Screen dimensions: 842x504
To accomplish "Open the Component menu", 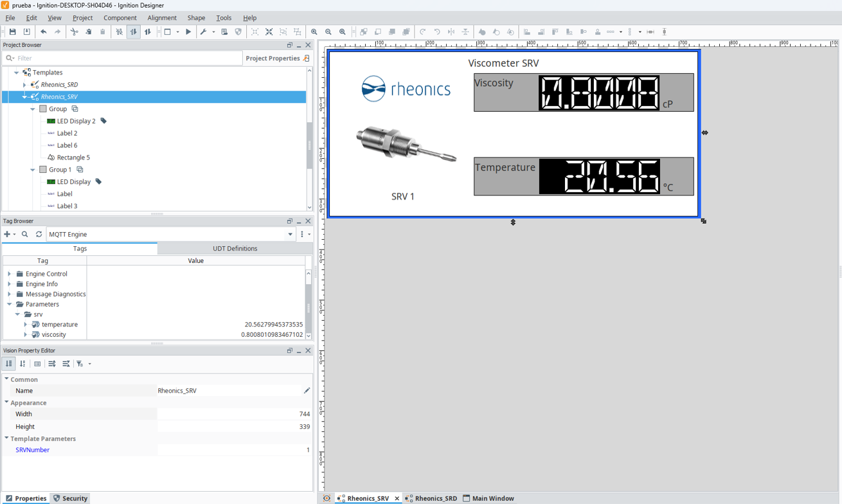I will 120,18.
